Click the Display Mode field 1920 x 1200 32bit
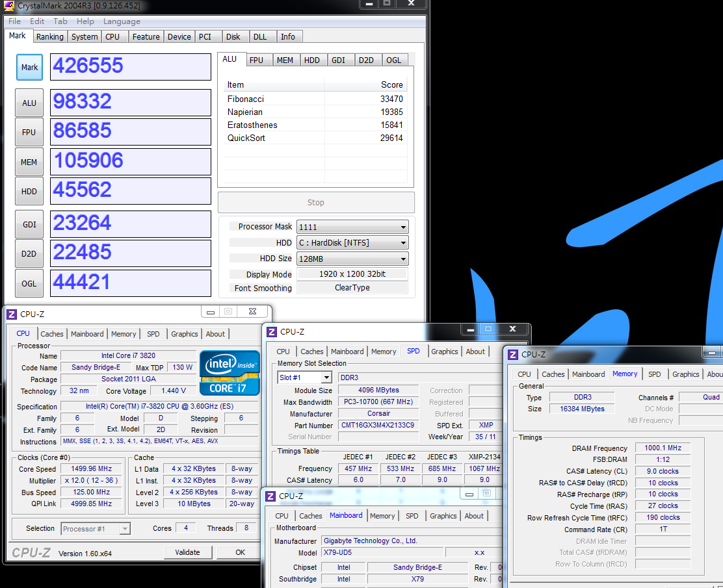Image resolution: width=723 pixels, height=588 pixels. pyautogui.click(x=352, y=274)
